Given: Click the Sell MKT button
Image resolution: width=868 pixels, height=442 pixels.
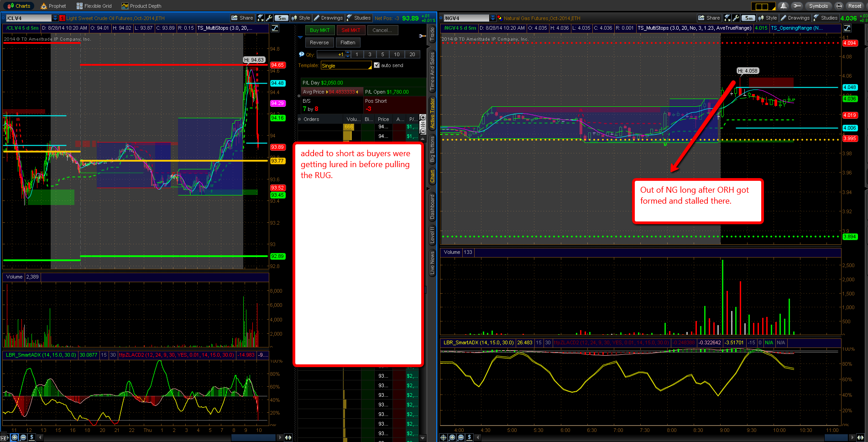Looking at the screenshot, I should (x=351, y=30).
